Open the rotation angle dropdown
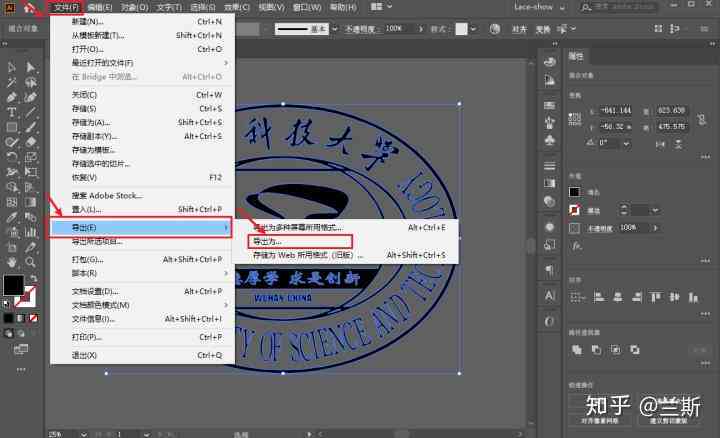This screenshot has height=438, width=720. click(x=626, y=143)
